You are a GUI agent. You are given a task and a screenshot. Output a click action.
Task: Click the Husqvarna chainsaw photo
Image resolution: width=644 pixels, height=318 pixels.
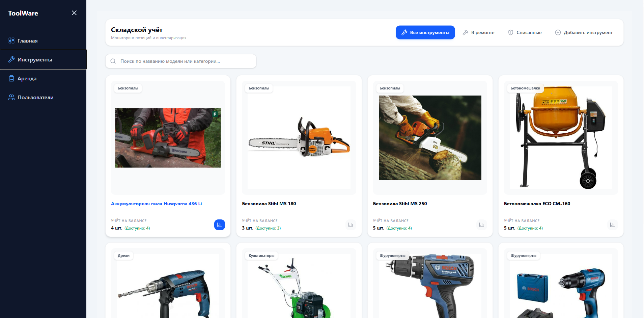pyautogui.click(x=168, y=138)
